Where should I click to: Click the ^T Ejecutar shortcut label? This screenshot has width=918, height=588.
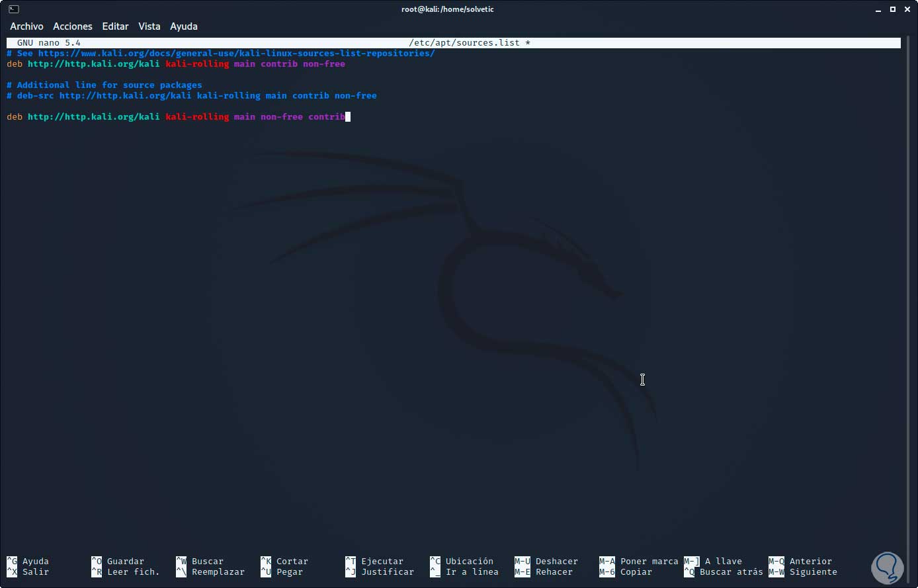[374, 562]
